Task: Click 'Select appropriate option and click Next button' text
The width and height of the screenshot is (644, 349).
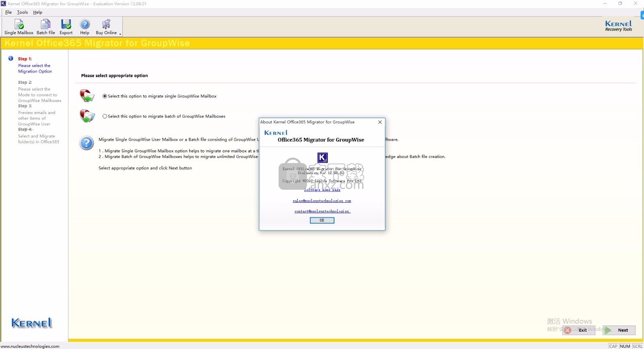Action: 145,168
